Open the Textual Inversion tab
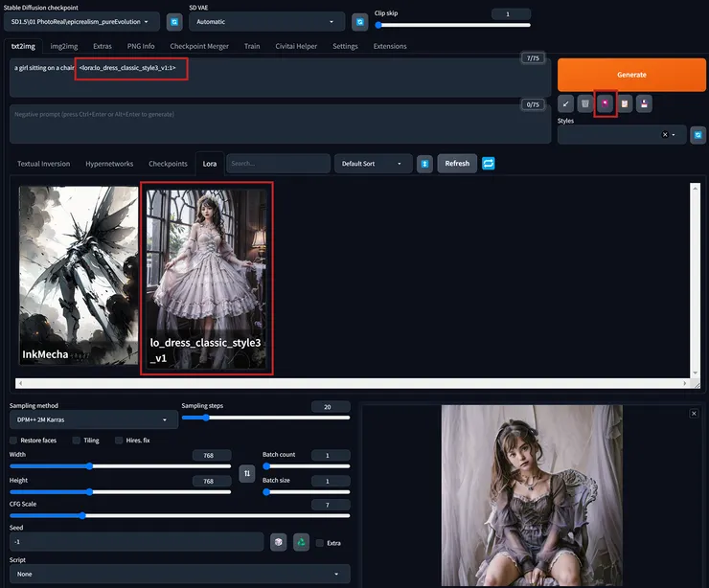Image resolution: width=709 pixels, height=588 pixels. 43,164
